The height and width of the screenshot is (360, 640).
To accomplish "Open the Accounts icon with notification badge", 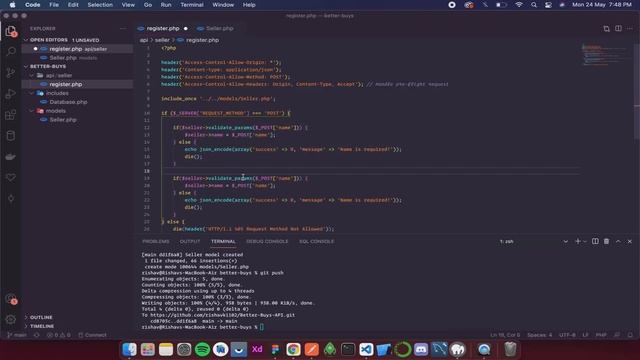I will pos(11,299).
